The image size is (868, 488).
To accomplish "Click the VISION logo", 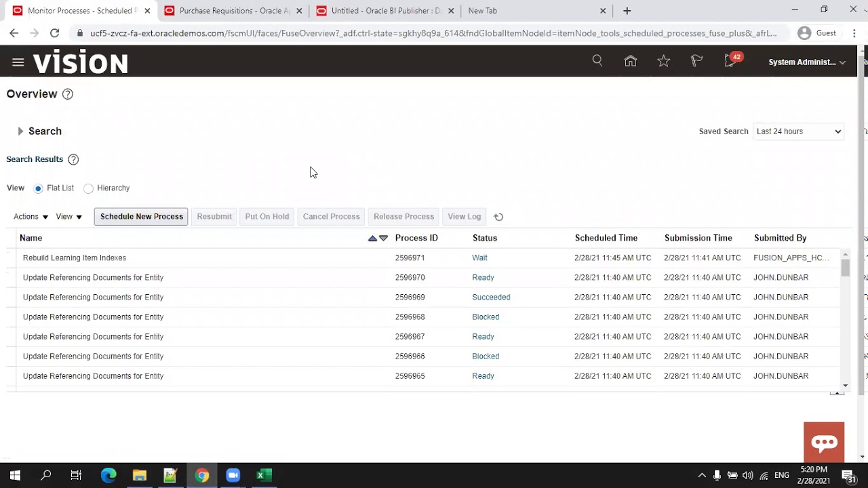I will (81, 63).
